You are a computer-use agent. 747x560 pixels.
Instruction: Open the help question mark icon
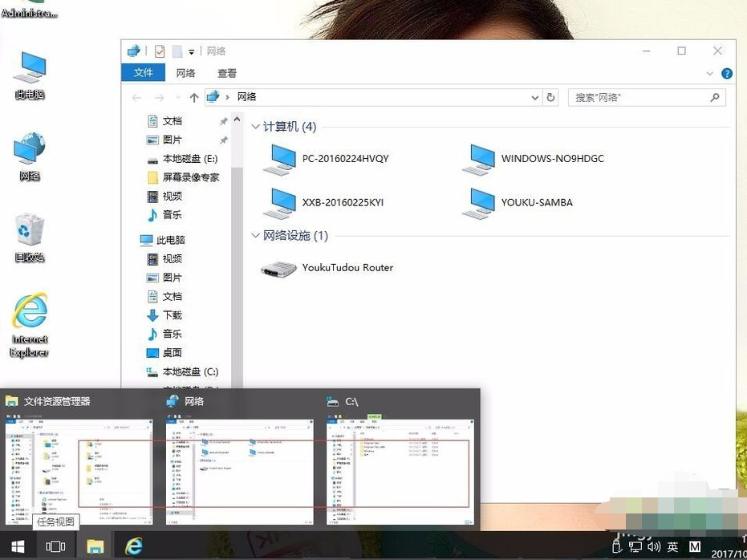click(727, 73)
